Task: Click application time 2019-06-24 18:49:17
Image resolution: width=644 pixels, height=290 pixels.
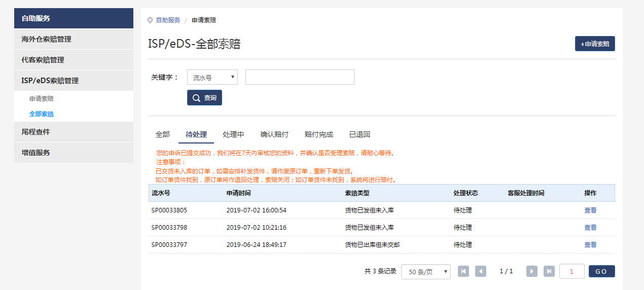Action: pos(256,245)
